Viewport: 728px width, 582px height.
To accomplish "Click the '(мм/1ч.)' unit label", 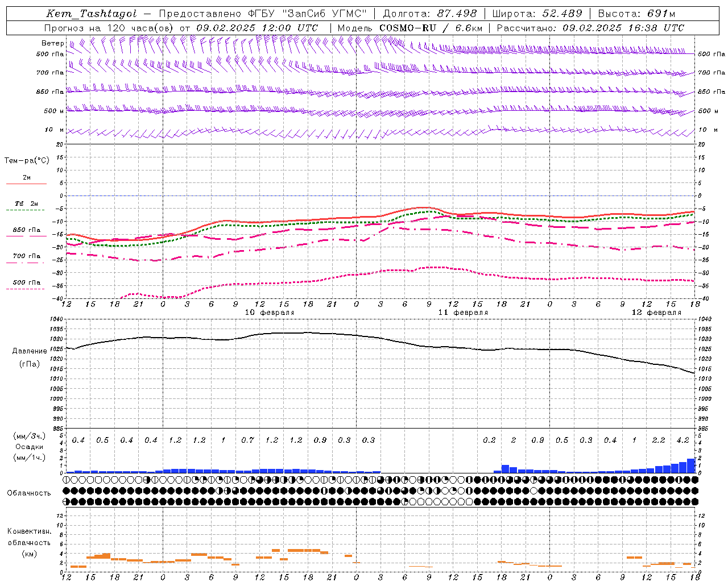I will [x=29, y=458].
